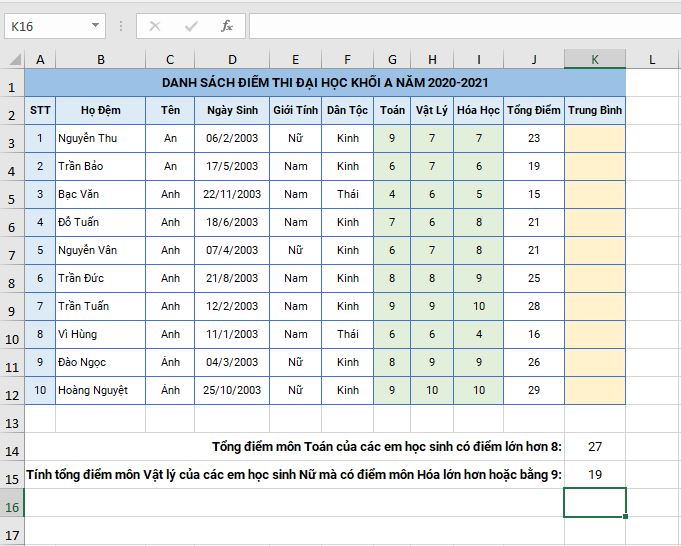Click cell 'Hoàng Nguyệt'
Viewport: 681px width, 546px height.
pos(100,390)
